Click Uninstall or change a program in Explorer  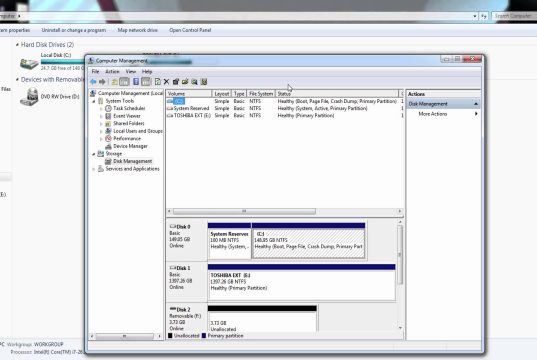pyautogui.click(x=74, y=30)
